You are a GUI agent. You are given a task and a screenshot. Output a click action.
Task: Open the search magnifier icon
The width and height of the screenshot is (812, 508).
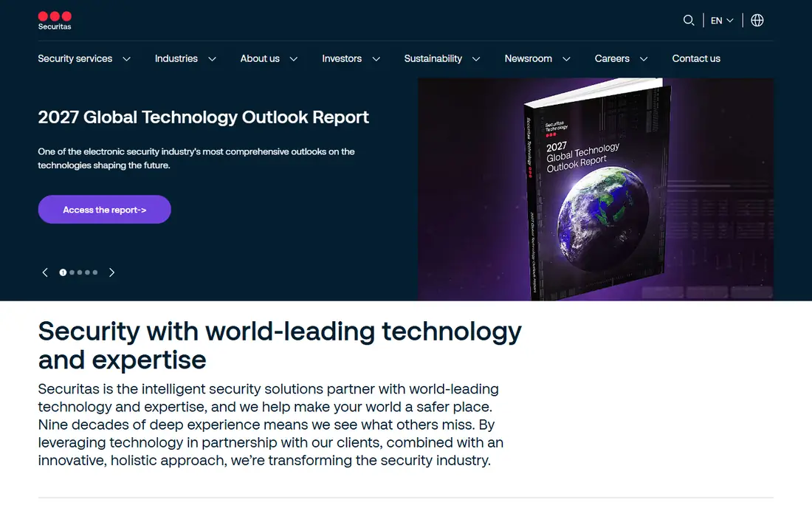click(688, 20)
